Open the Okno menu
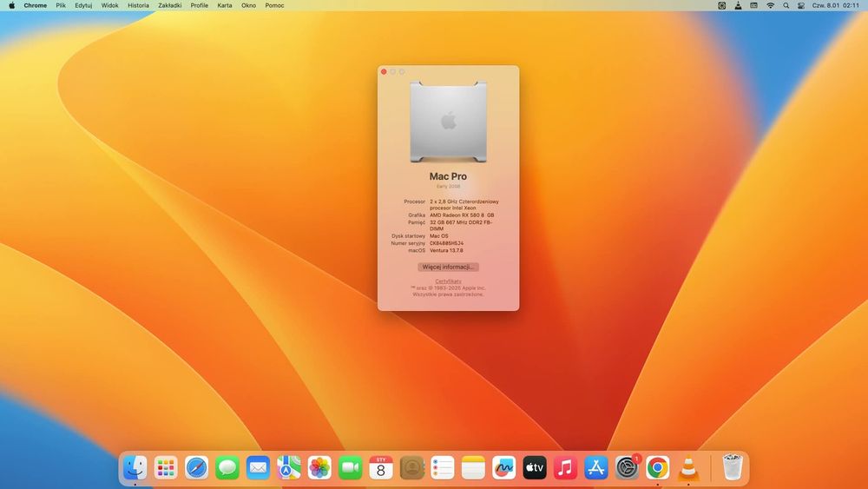 248,5
